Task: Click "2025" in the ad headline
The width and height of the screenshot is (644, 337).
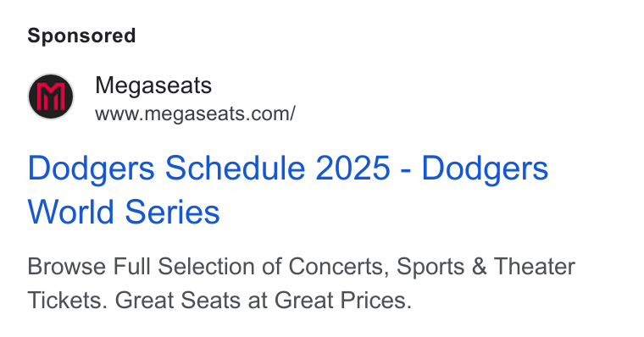Action: coord(353,168)
